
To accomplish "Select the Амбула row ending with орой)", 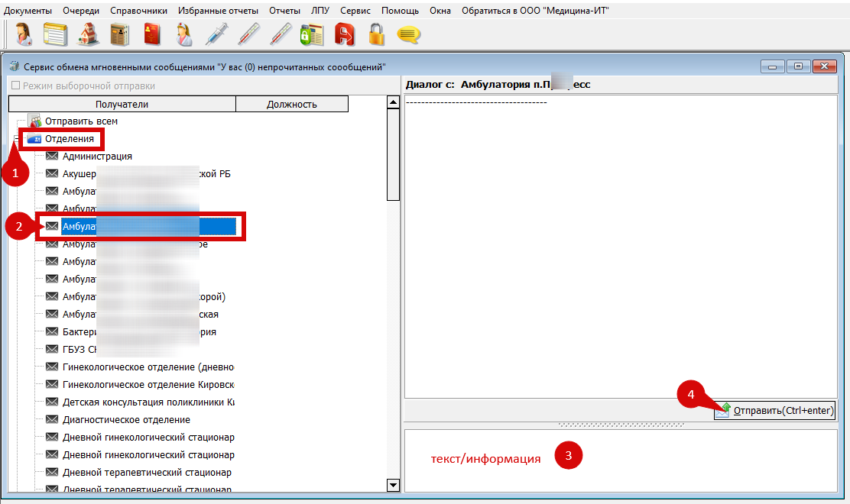I will [x=144, y=296].
